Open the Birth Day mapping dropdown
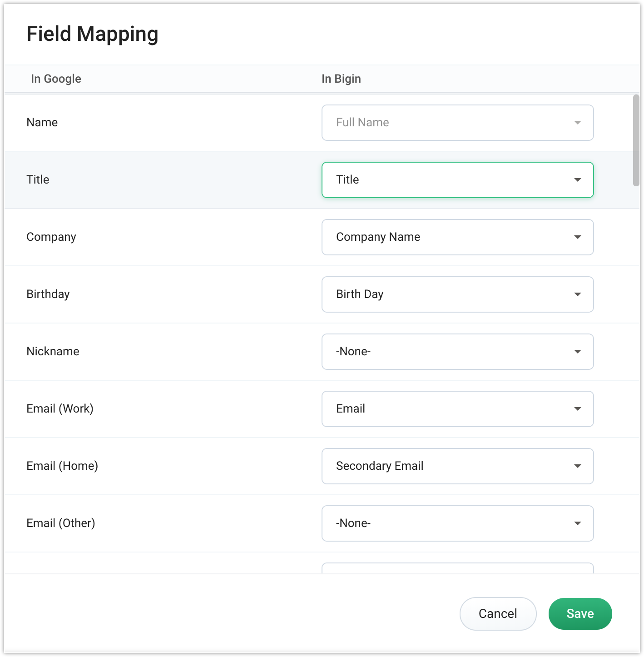 coord(457,294)
